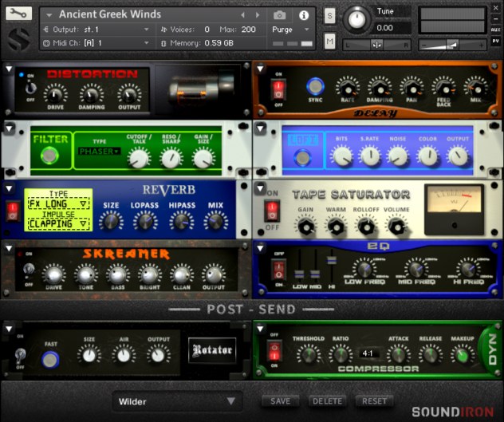This screenshot has width=504, height=422.
Task: Click the Filter Reso/Sharp knob
Action: coord(171,158)
